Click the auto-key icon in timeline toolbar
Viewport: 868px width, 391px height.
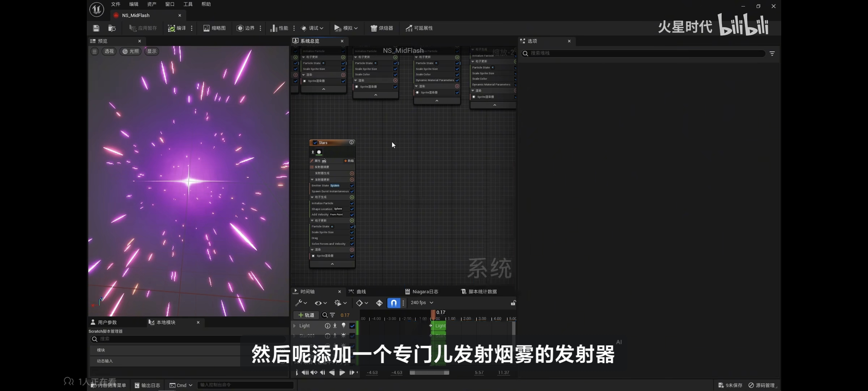379,303
